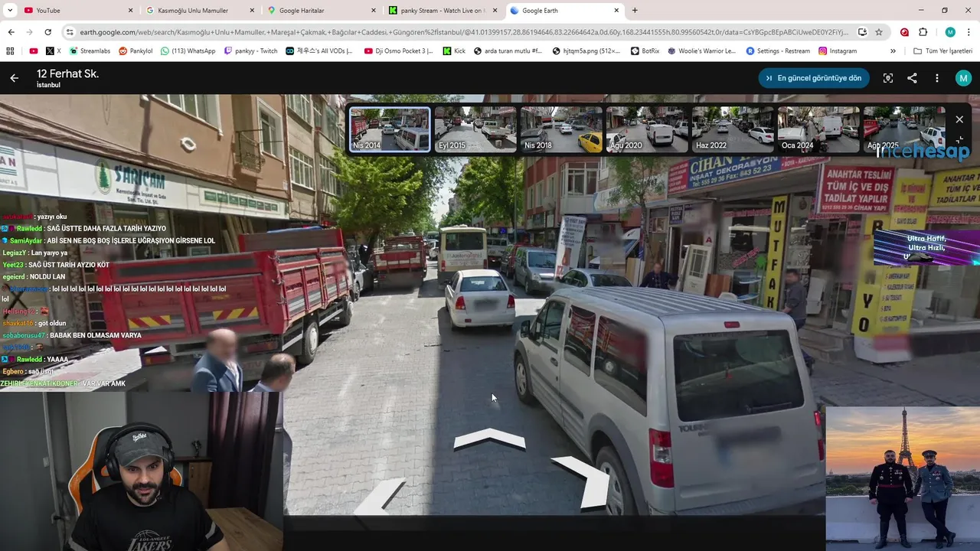Viewport: 980px width, 551px height.
Task: Share this Google Earth view
Action: (x=912, y=78)
